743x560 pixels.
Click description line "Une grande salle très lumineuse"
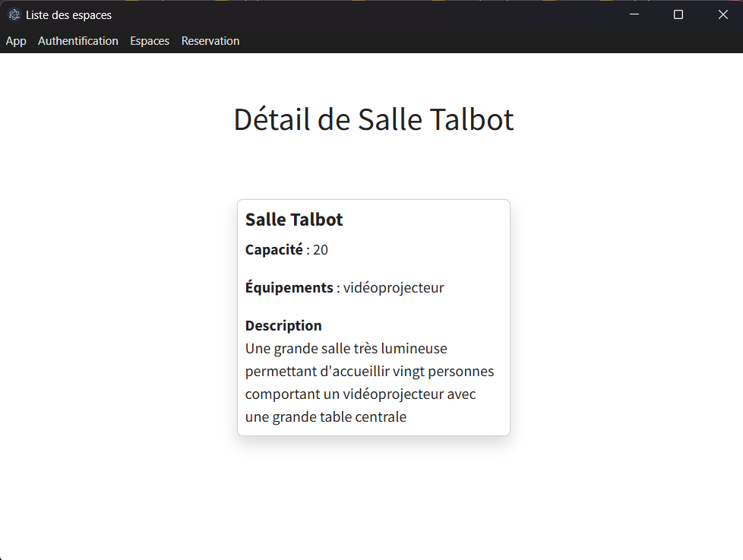coord(346,349)
